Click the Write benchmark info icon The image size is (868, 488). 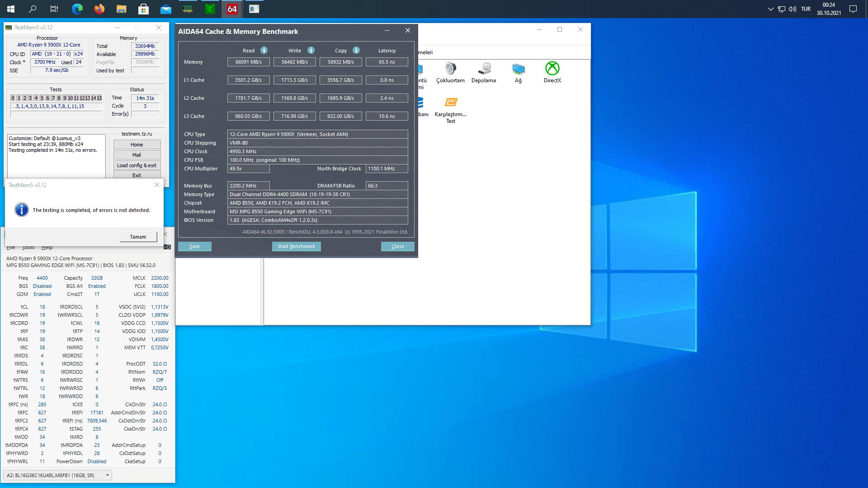pyautogui.click(x=311, y=50)
